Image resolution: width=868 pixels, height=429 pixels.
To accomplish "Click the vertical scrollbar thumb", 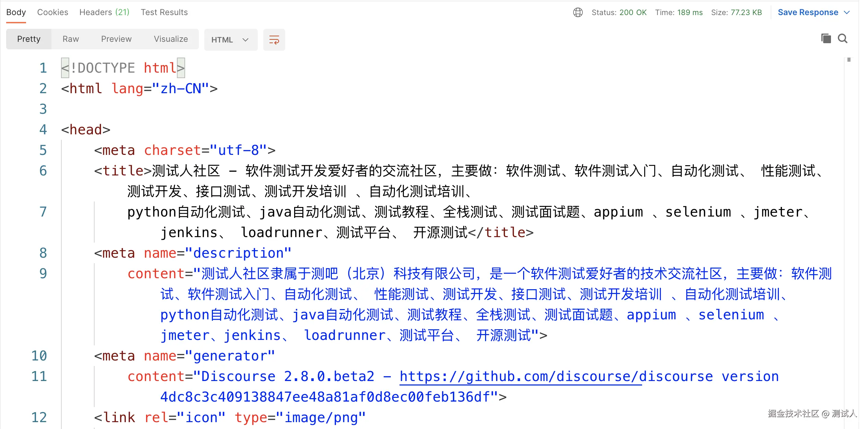I will (x=849, y=60).
